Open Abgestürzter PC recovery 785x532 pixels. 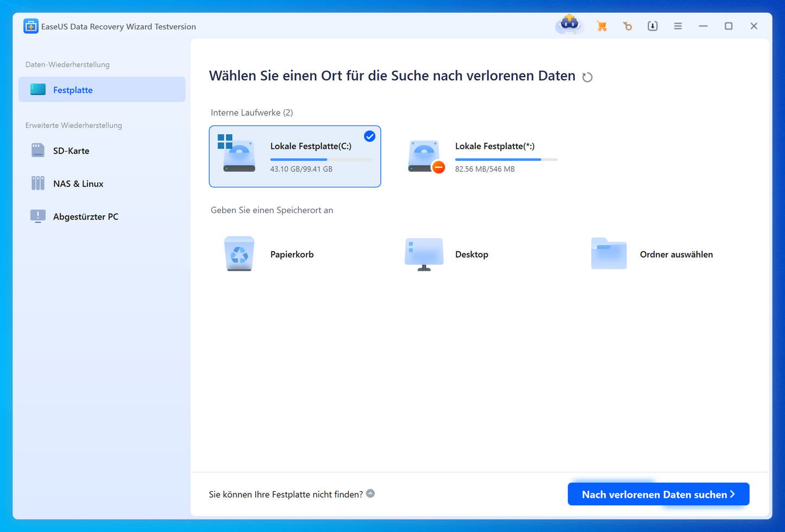(85, 217)
